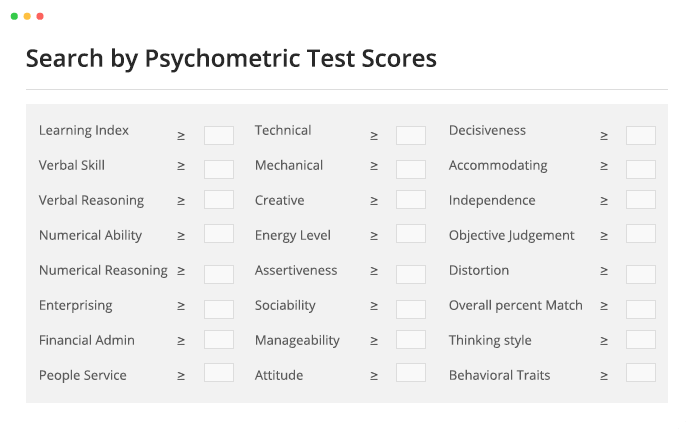Focus the Verbal Skill input box
The width and height of the screenshot is (686, 429).
coord(219,169)
